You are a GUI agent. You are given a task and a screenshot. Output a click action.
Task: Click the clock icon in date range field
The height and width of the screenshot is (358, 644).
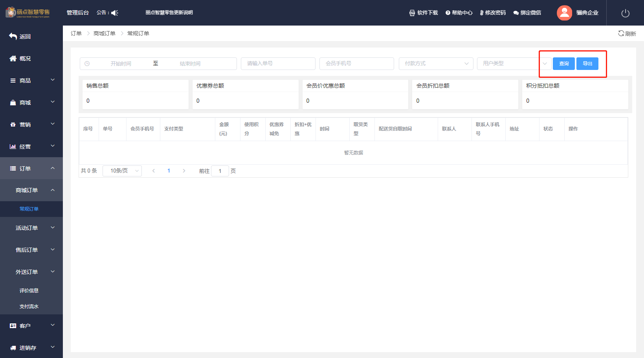tap(87, 63)
